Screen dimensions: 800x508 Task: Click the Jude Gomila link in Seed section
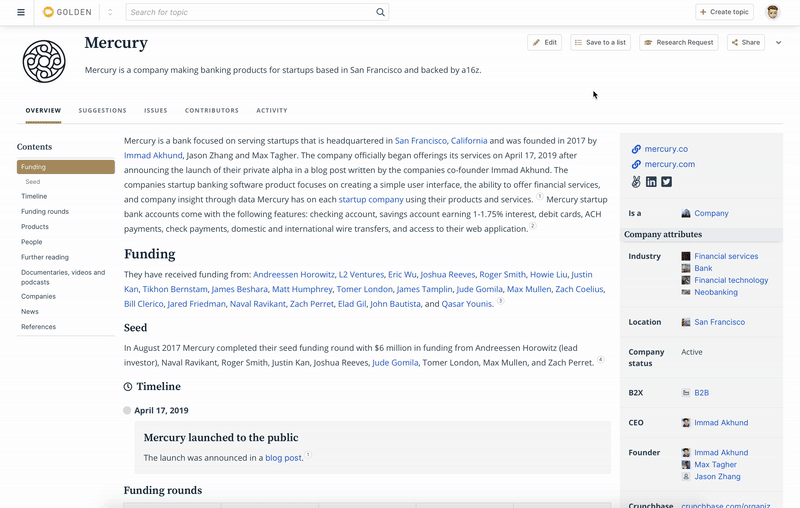(395, 363)
